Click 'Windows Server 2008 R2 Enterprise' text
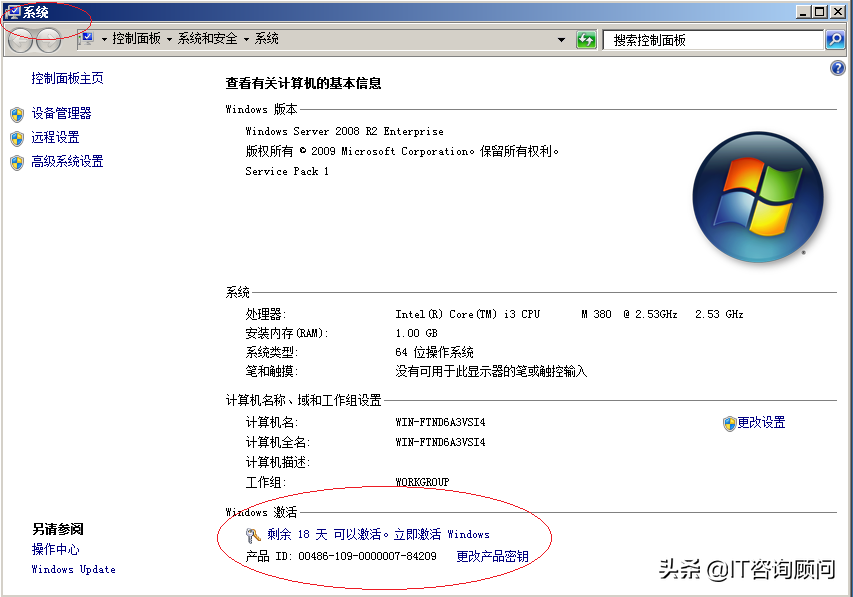 click(x=344, y=131)
